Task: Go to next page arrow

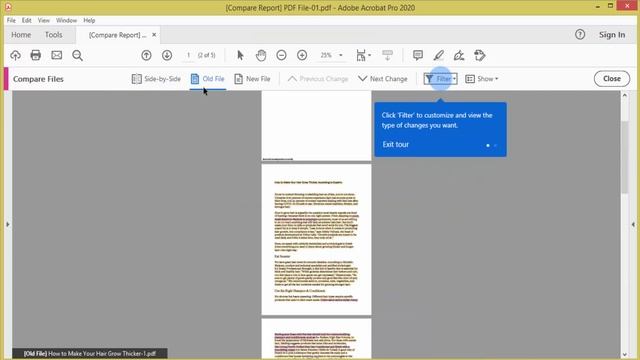Action: click(x=167, y=55)
